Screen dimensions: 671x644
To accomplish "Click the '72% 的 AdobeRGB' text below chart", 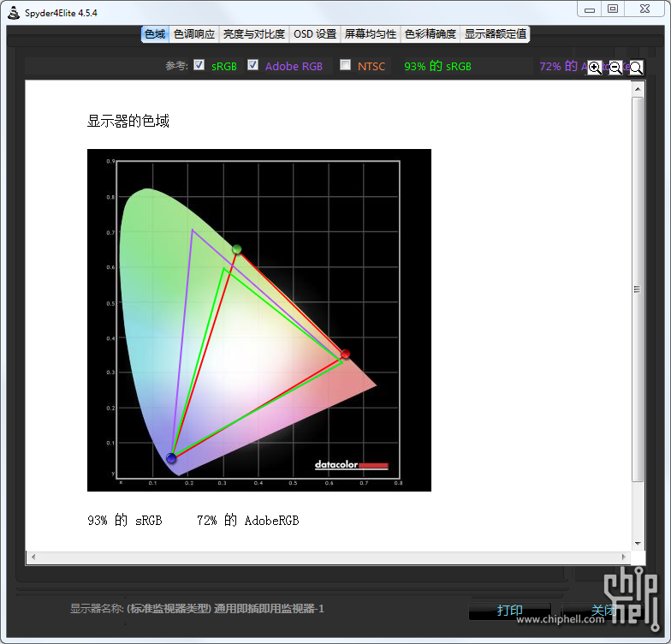I will (x=248, y=521).
